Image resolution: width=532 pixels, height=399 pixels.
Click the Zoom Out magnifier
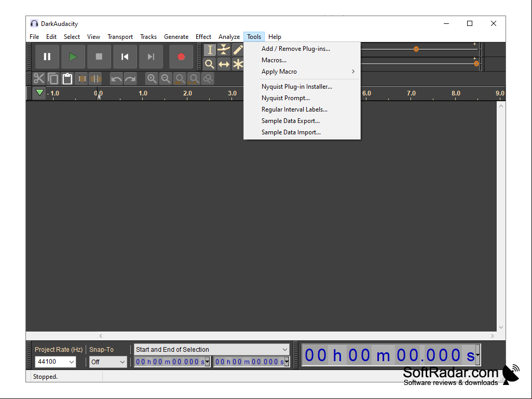point(166,79)
